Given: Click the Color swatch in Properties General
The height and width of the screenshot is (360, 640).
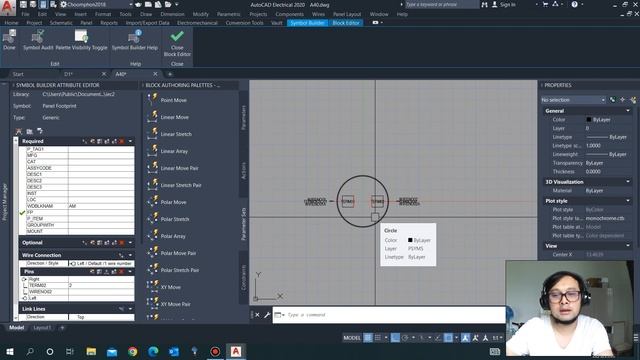Looking at the screenshot, I should pos(589,120).
